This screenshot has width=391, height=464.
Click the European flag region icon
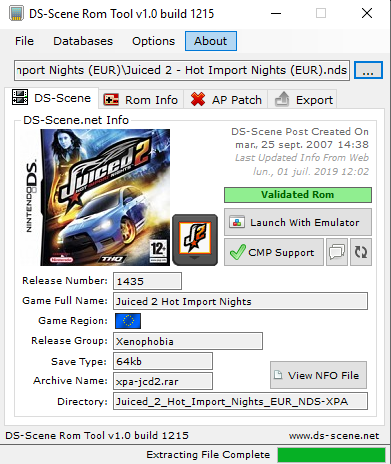128,321
